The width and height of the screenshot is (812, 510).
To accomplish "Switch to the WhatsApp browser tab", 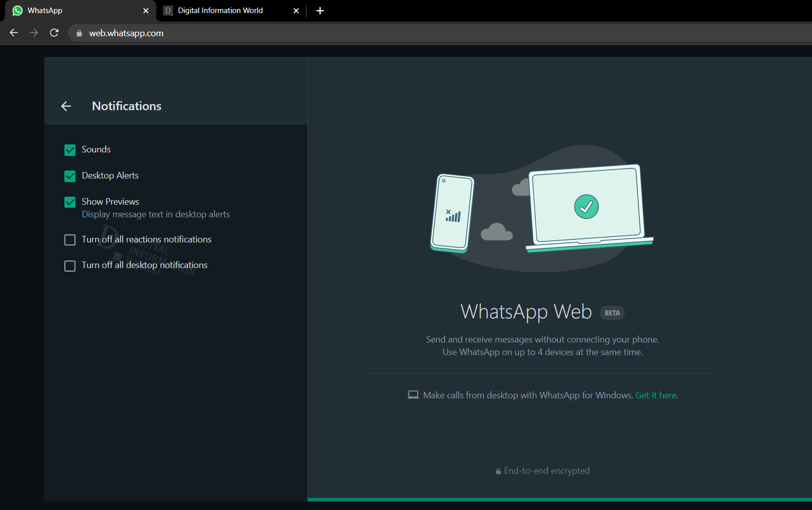I will 80,11.
